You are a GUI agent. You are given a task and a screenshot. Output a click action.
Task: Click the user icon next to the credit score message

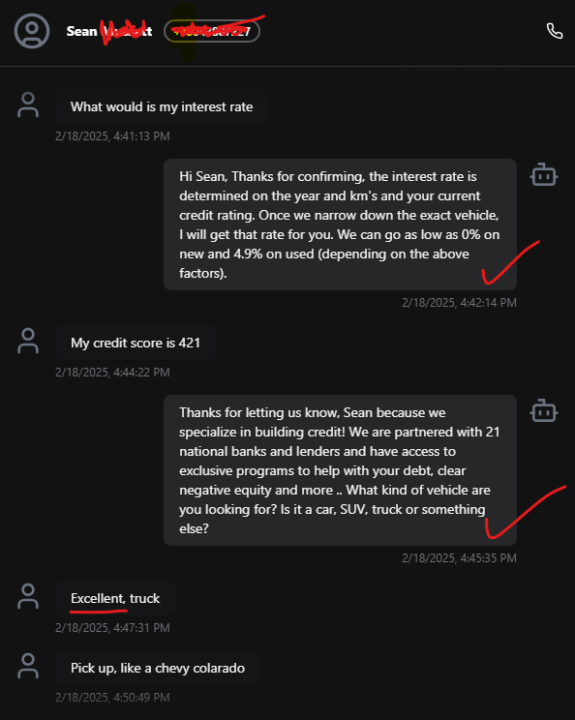(x=28, y=341)
